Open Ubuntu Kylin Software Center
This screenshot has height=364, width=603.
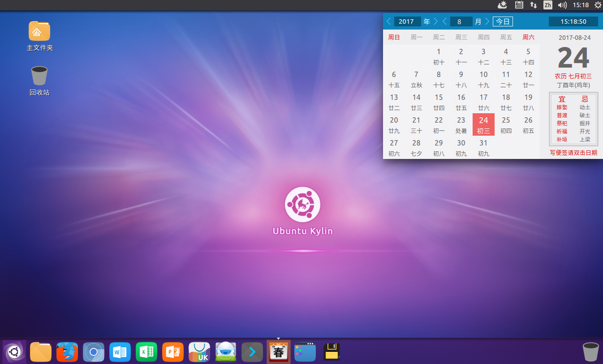pos(199,352)
